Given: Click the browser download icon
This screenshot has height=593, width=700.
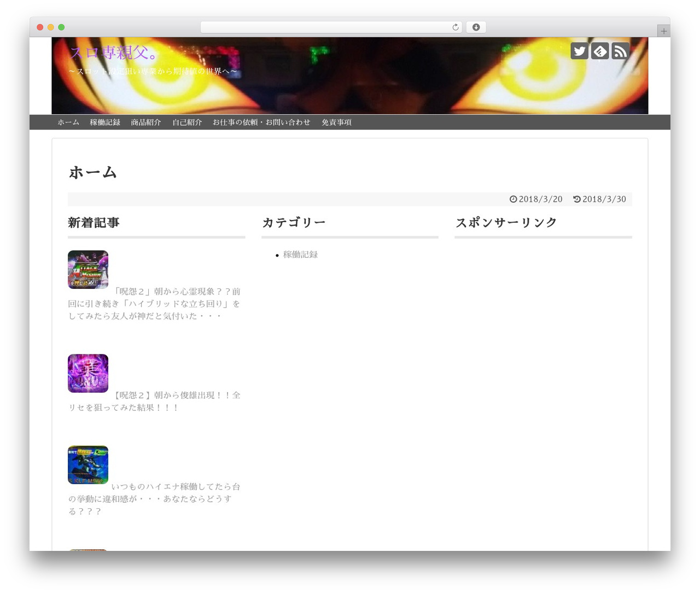Looking at the screenshot, I should pos(476,27).
